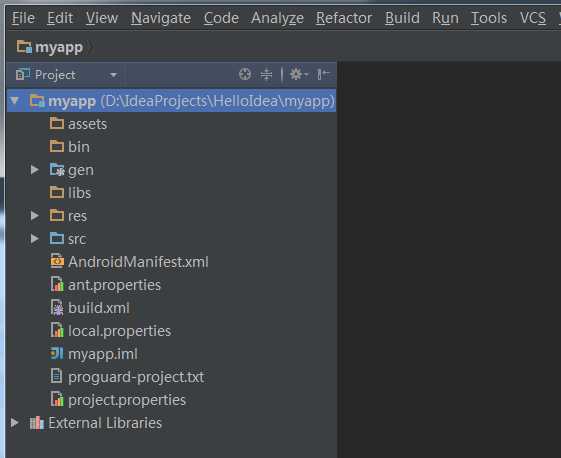Select the libs folder

click(79, 193)
